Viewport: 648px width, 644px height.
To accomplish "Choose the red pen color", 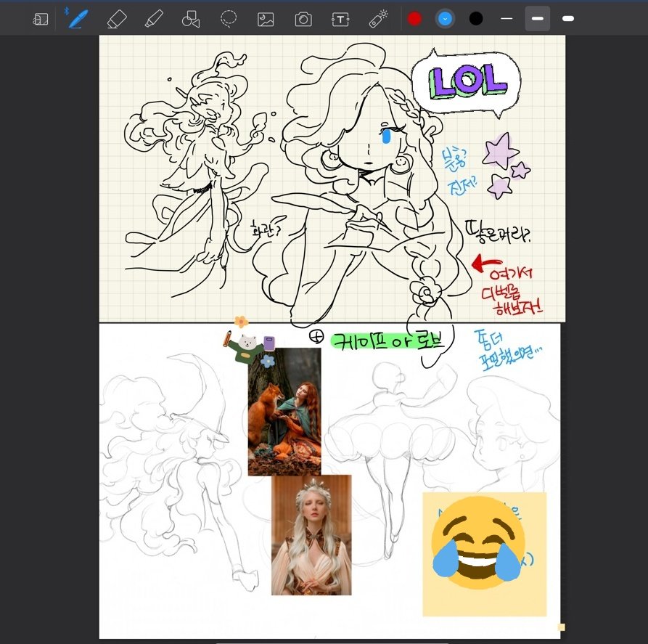I will click(414, 19).
